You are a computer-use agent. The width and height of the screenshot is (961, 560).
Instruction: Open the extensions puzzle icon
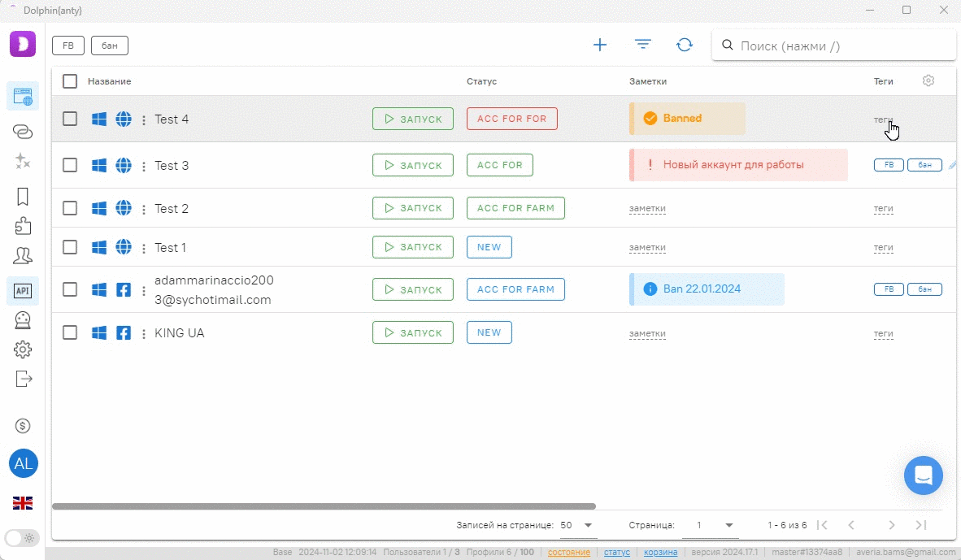point(23,226)
